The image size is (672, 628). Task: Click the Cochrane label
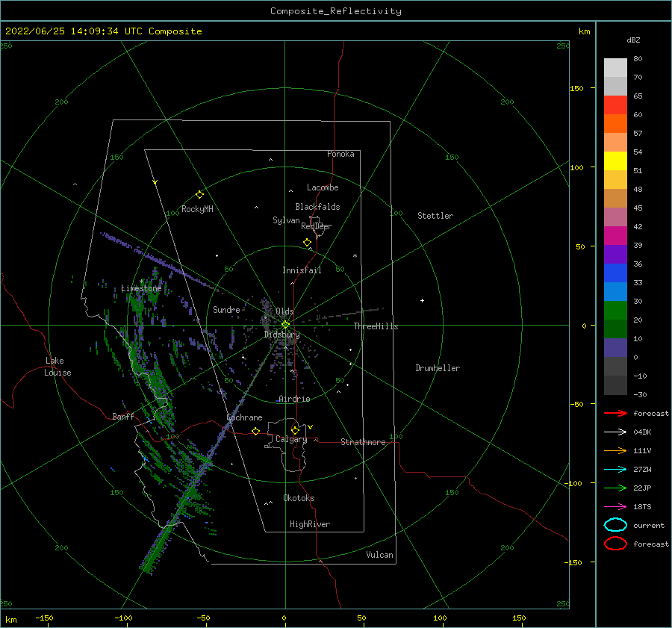pos(244,417)
